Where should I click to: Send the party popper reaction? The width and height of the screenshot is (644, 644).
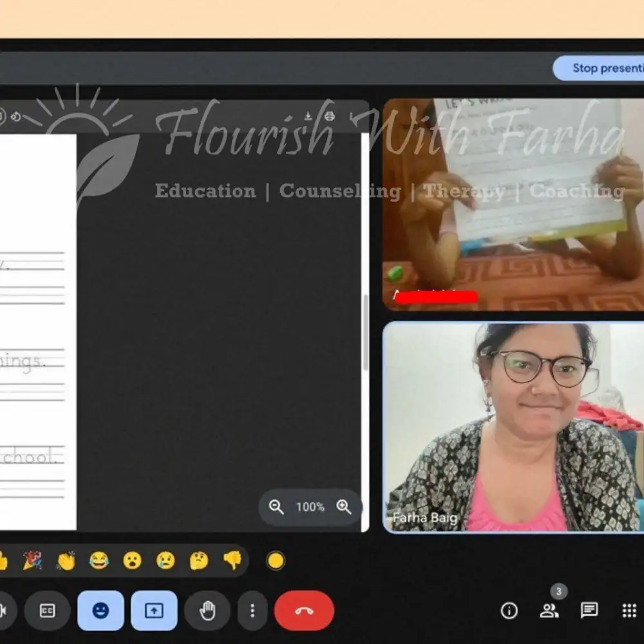pyautogui.click(x=32, y=561)
